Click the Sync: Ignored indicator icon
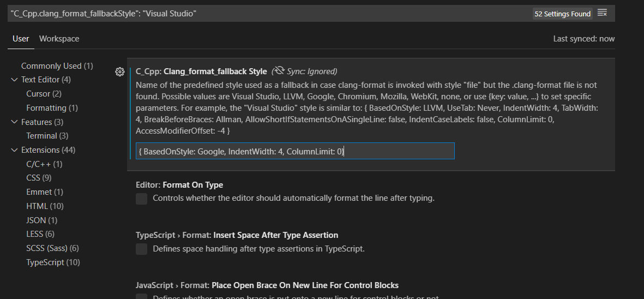The height and width of the screenshot is (299, 644). click(280, 71)
